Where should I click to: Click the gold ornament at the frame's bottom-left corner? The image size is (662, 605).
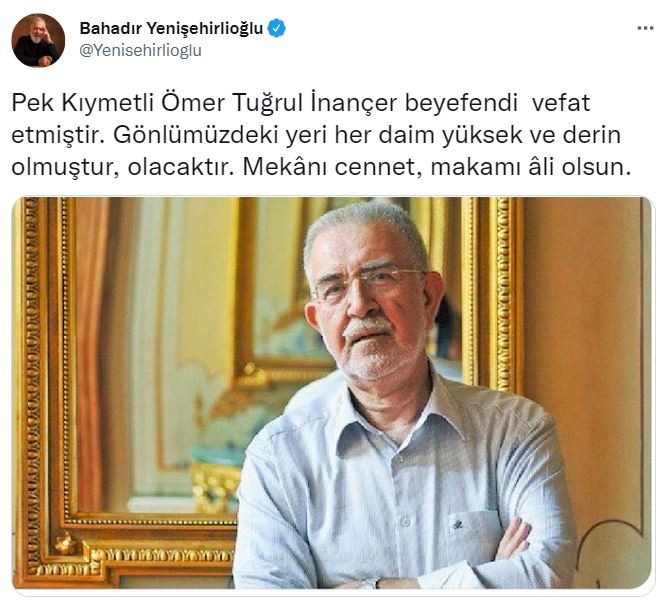(66, 543)
